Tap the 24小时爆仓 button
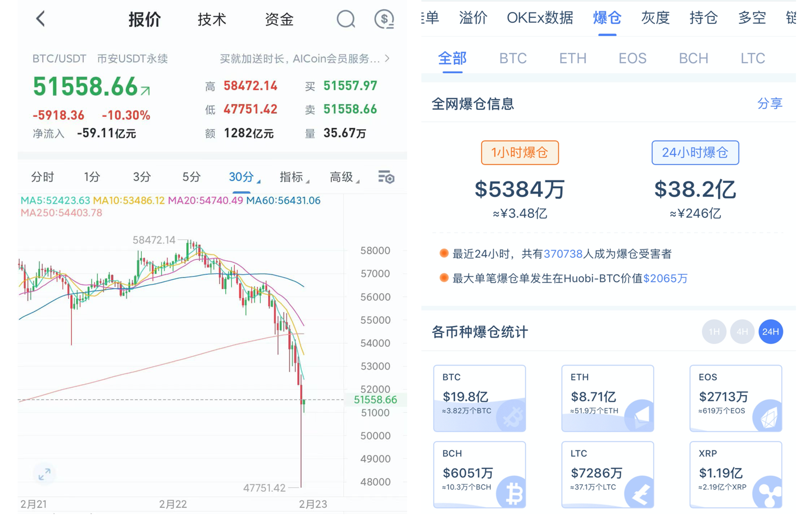Image resolution: width=812 pixels, height=526 pixels. click(695, 153)
